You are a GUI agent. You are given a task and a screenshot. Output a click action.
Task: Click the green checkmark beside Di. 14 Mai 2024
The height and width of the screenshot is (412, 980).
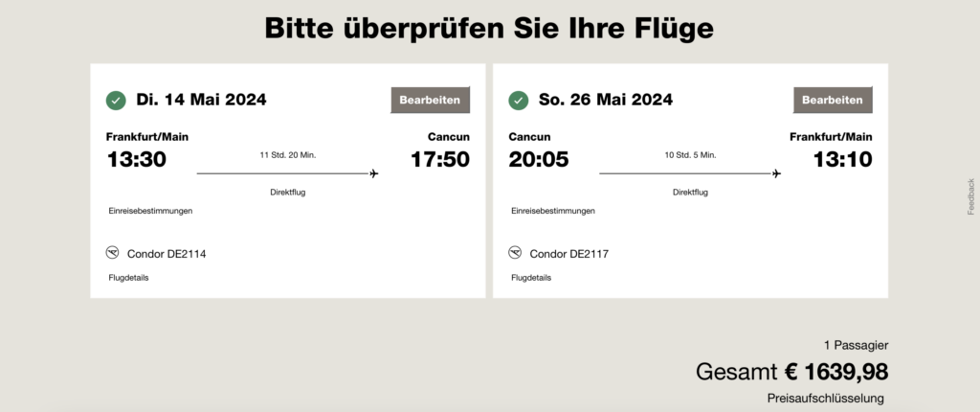[116, 100]
